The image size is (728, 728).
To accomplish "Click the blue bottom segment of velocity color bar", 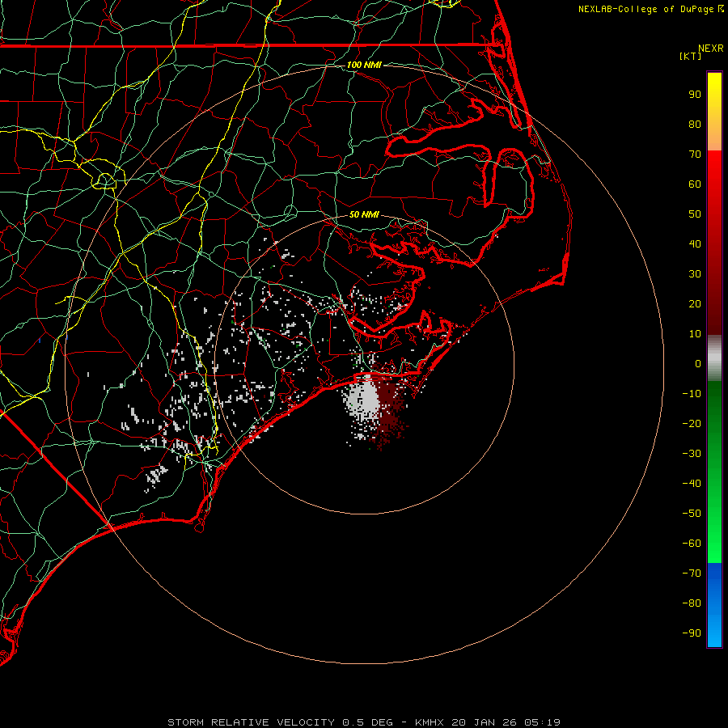I will click(714, 605).
